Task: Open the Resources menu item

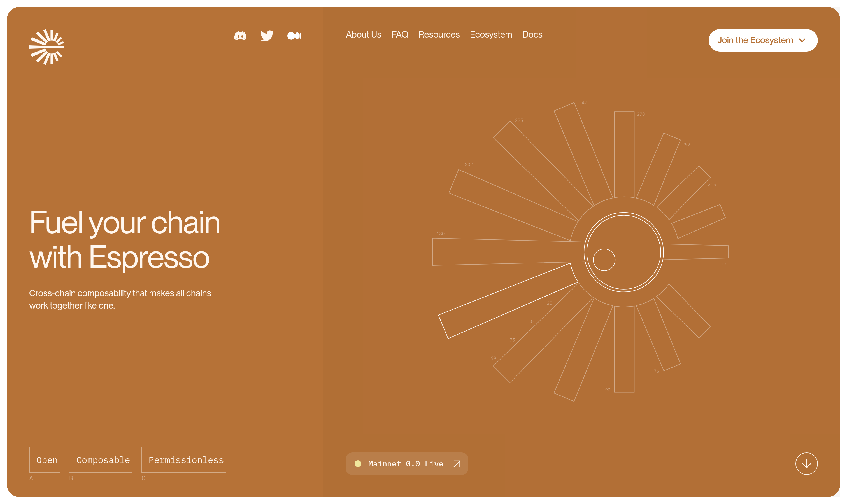Action: [439, 35]
